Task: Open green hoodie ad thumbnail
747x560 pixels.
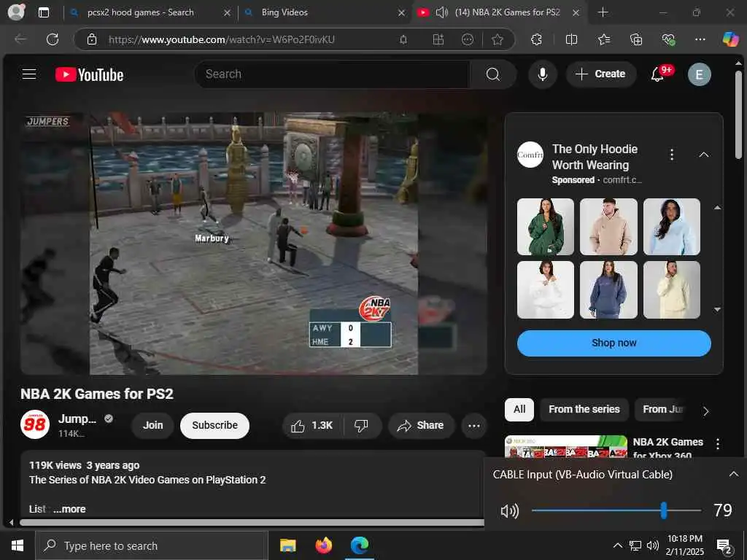Action: [x=546, y=227]
